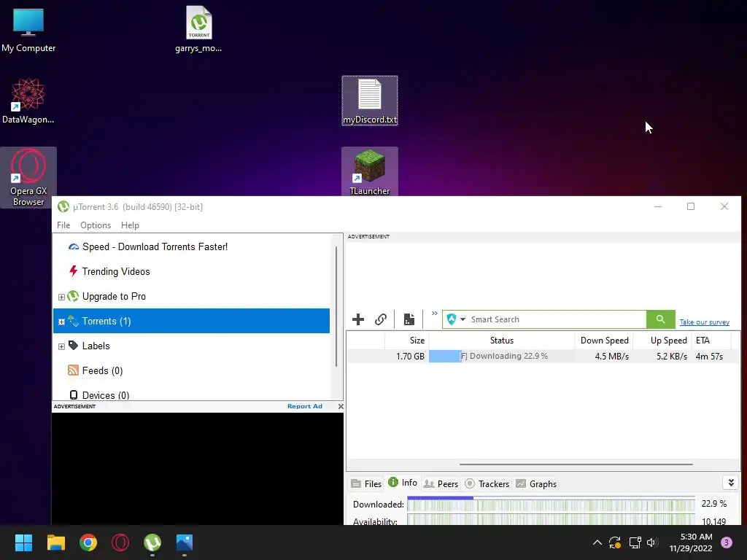Open Google Chrome from the taskbar

(88, 542)
